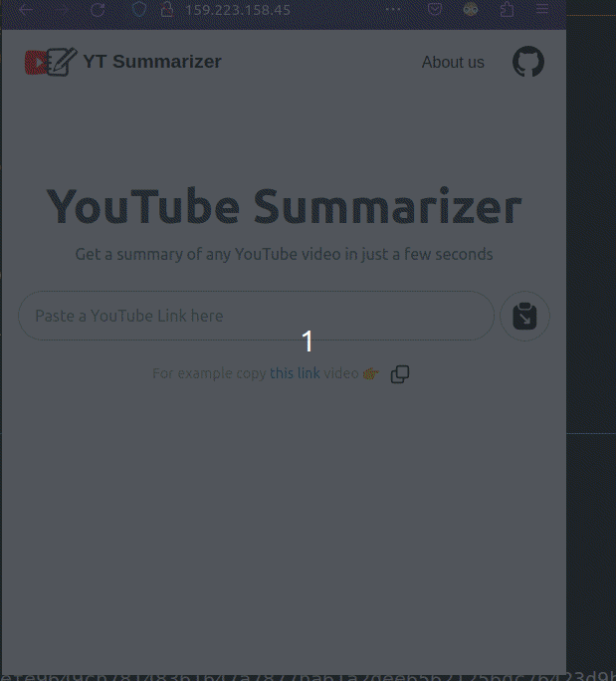Open the extensions puzzle-piece icon
This screenshot has height=681, width=616.
pos(507,9)
